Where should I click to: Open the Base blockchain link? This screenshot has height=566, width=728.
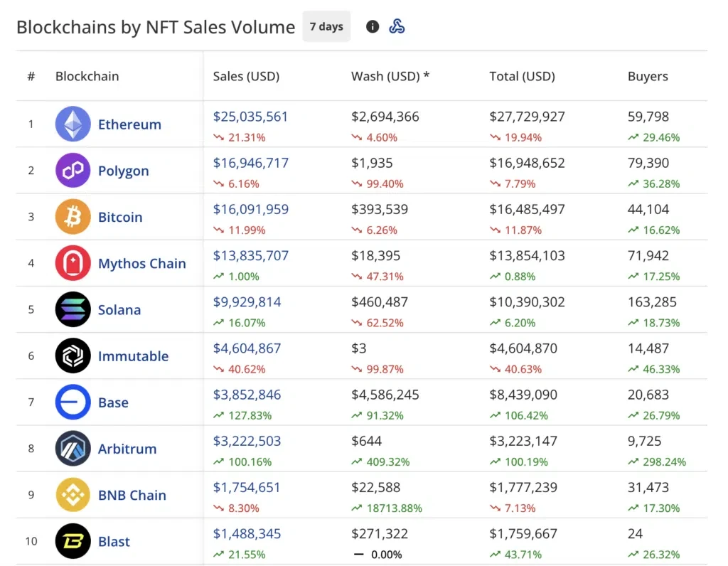click(113, 402)
